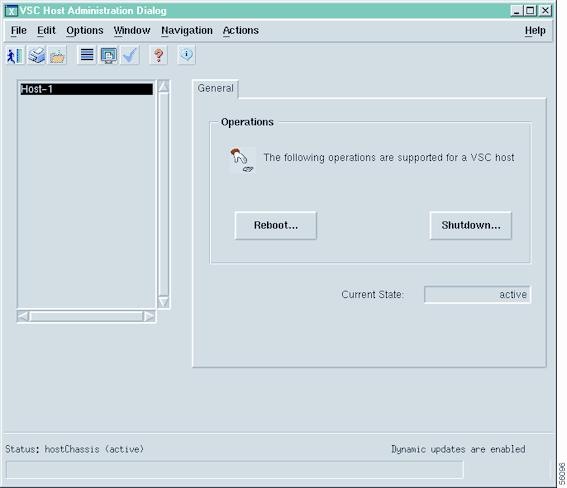Image resolution: width=567 pixels, height=488 pixels.
Task: Switch to the General tab
Action: (216, 89)
